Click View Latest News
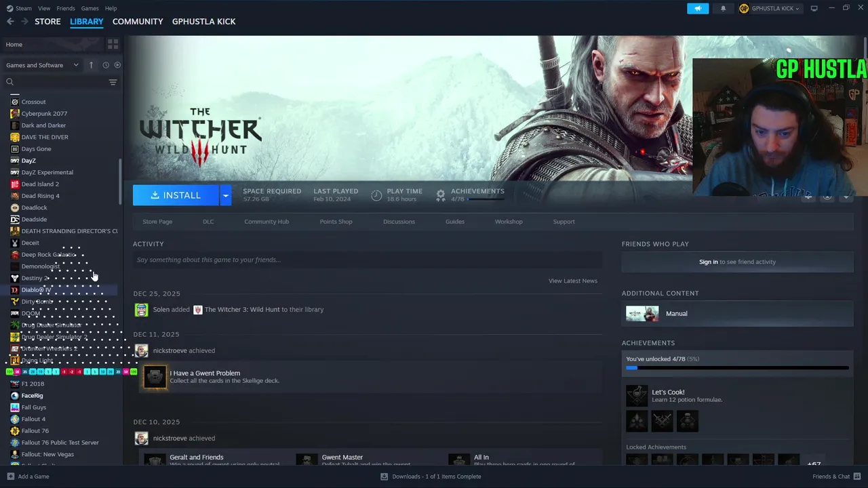The width and height of the screenshot is (868, 488). [573, 281]
